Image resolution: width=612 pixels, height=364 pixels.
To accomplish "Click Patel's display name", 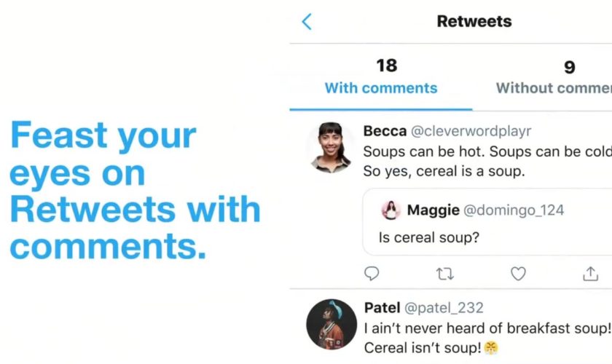I will click(382, 308).
